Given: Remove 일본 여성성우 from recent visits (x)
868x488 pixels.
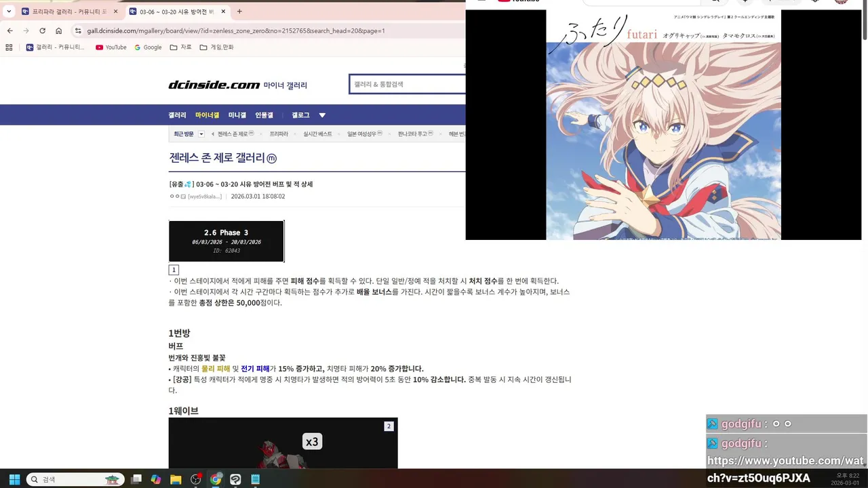Looking at the screenshot, I should 390,134.
